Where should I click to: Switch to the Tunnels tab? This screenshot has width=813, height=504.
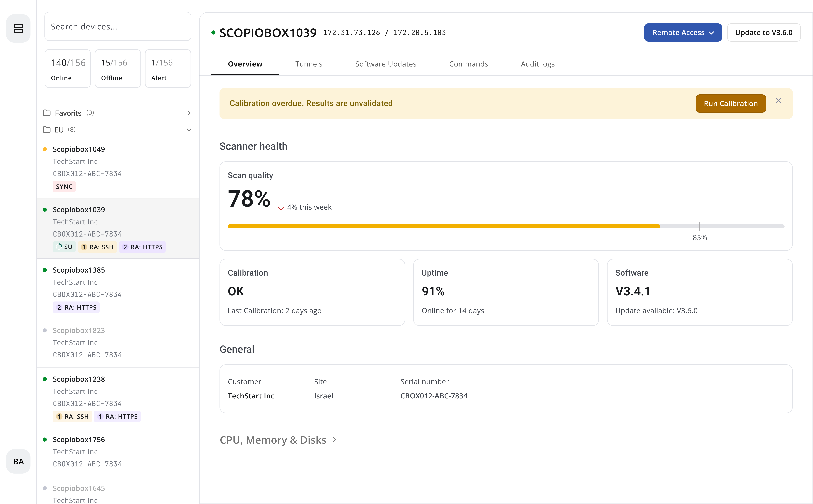coord(309,64)
